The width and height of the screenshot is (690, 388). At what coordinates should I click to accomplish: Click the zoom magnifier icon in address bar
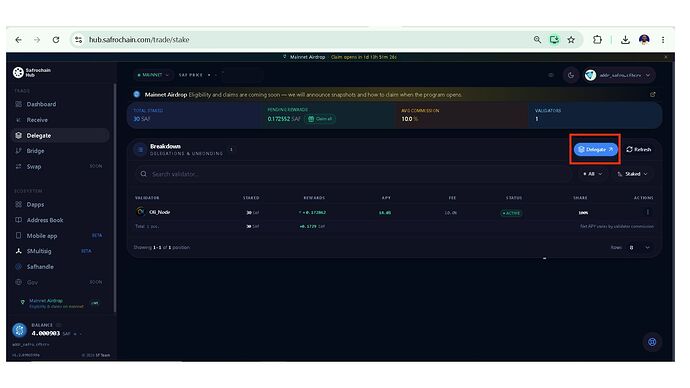[x=537, y=40]
